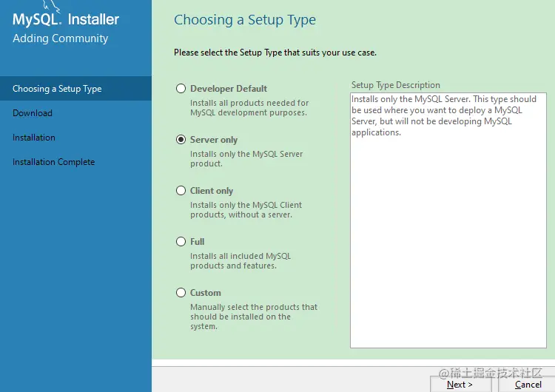Click the Cancel button
Screen dimensions: 555x392
click(x=527, y=384)
